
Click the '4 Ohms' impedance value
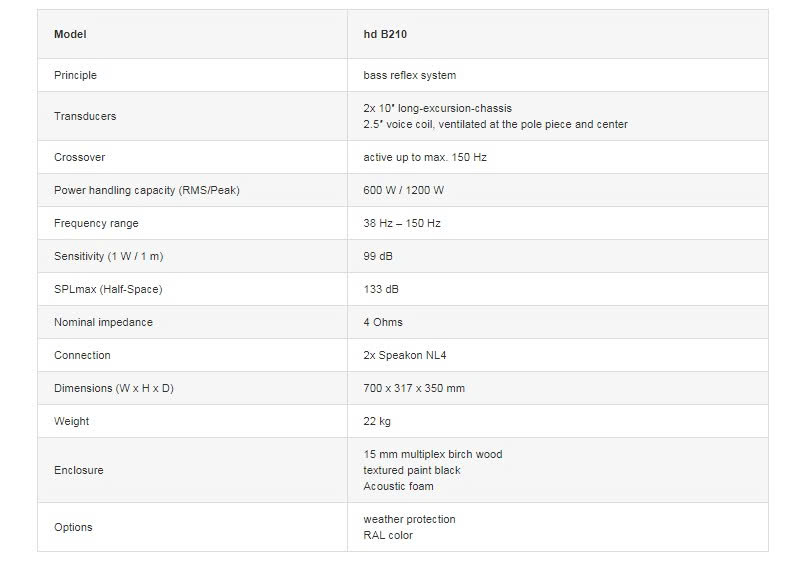pos(383,322)
